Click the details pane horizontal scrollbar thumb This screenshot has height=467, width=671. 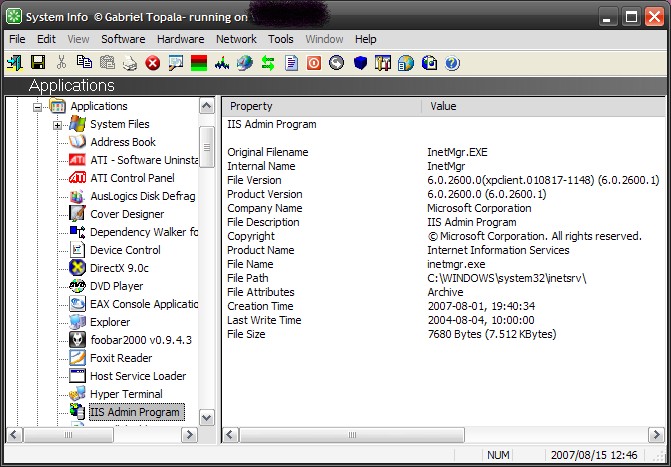[x=352, y=435]
